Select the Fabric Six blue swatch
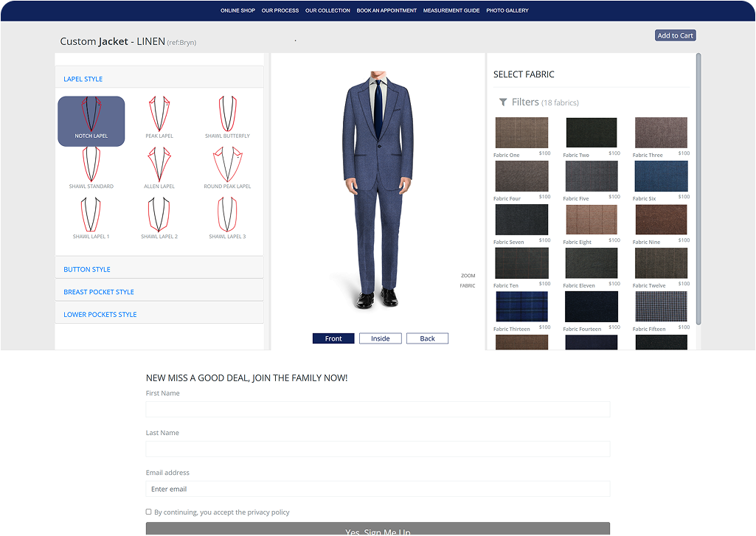This screenshot has width=756, height=536. coord(660,176)
